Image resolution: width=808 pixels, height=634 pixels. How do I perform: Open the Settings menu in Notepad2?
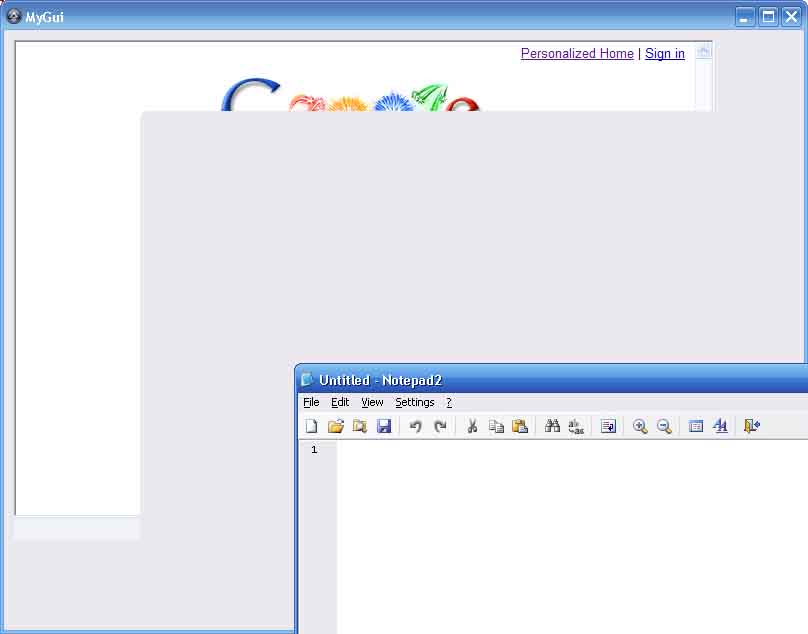point(414,402)
